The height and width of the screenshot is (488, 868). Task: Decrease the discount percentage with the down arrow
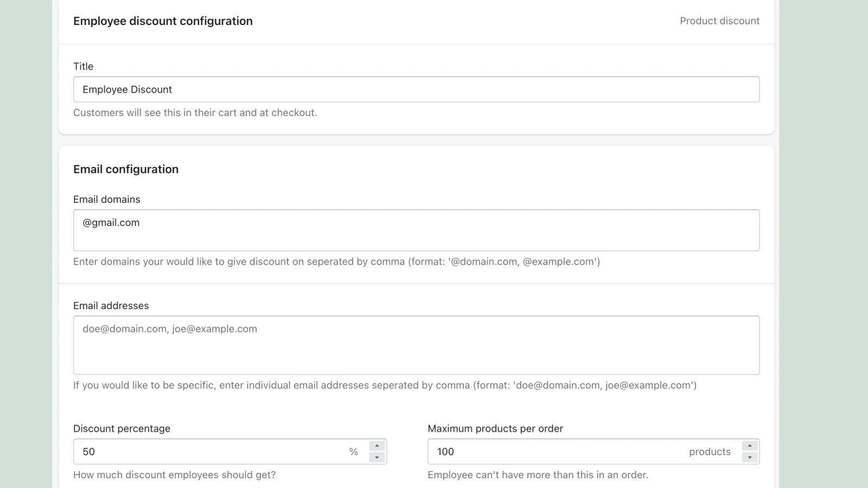point(377,458)
